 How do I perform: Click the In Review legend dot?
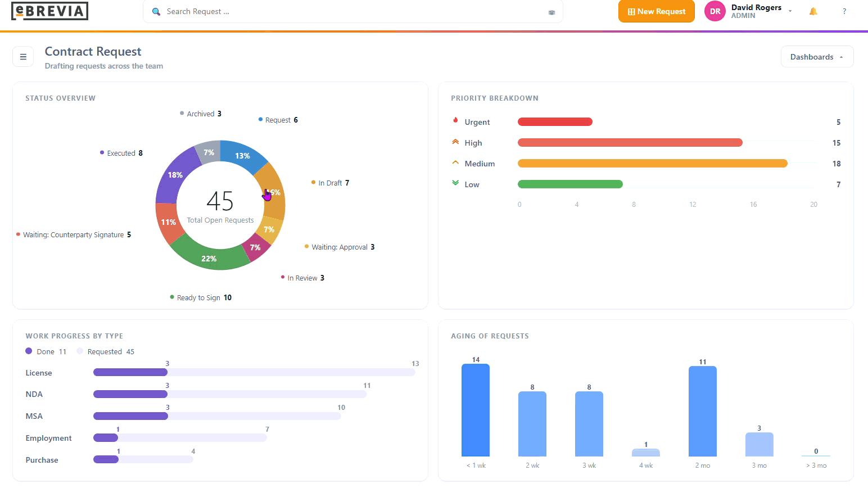283,277
